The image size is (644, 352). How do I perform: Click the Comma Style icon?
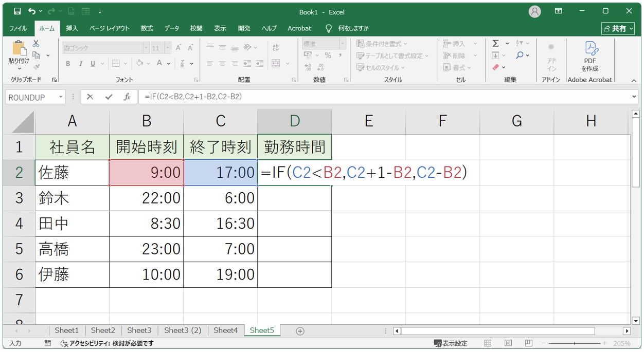(340, 55)
